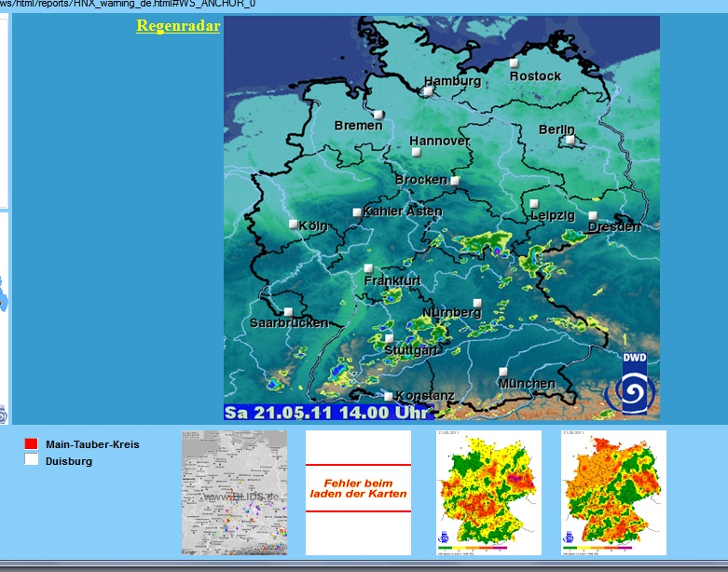The image size is (728, 572).
Task: Select the Frankfurt map marker
Action: tap(368, 268)
